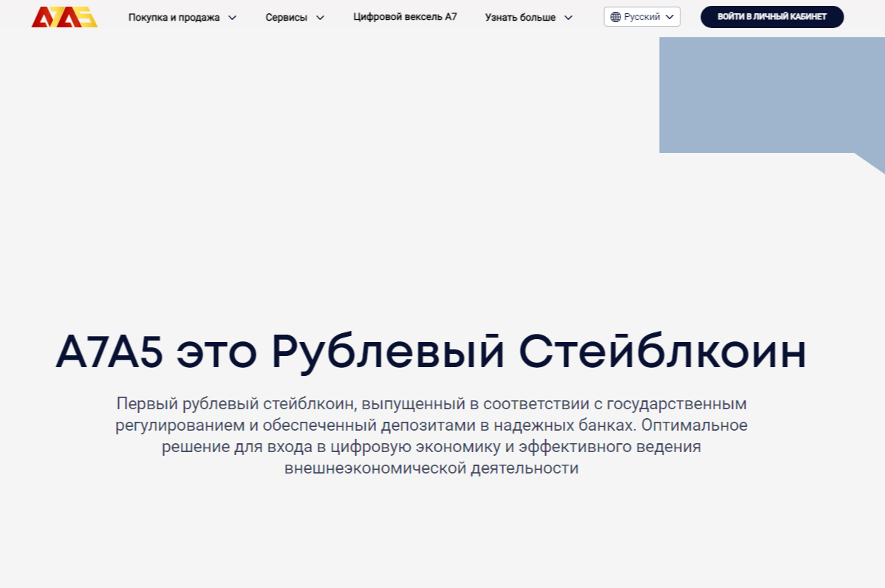Click the word A7A5 in the main heading
The width and height of the screenshot is (885, 588).
[x=109, y=353]
